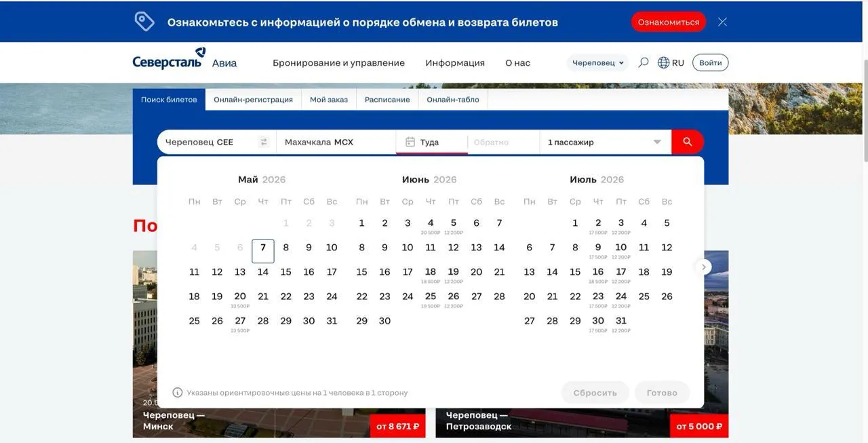Image resolution: width=868 pixels, height=443 pixels.
Task: Open the Череповец city dropdown
Action: click(x=597, y=62)
